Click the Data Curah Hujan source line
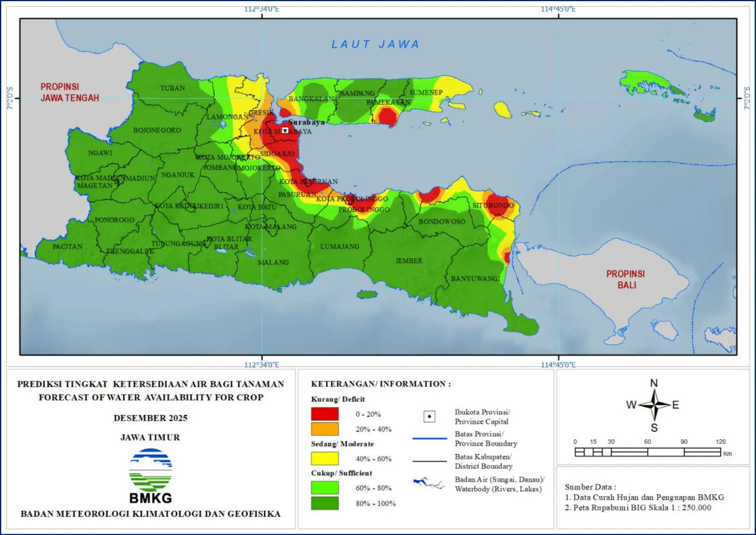756x535 pixels. tap(644, 497)
